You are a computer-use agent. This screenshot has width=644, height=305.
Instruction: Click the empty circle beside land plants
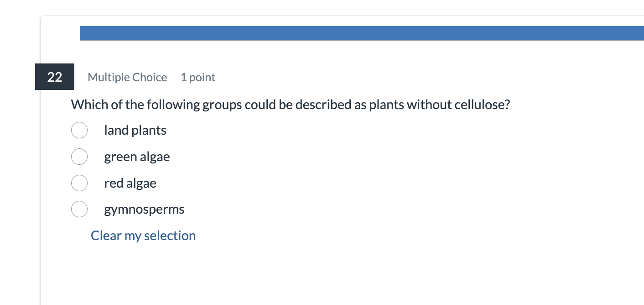tap(79, 130)
